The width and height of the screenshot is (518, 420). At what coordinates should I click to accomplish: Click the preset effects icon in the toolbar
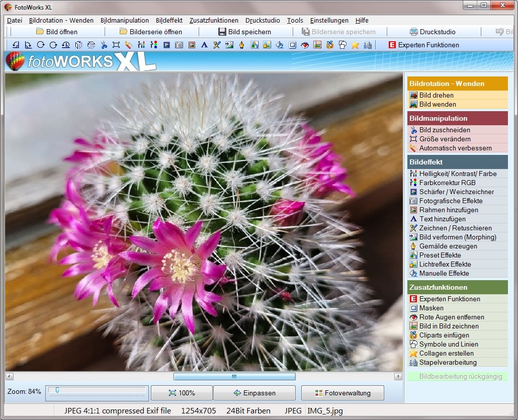click(x=254, y=45)
